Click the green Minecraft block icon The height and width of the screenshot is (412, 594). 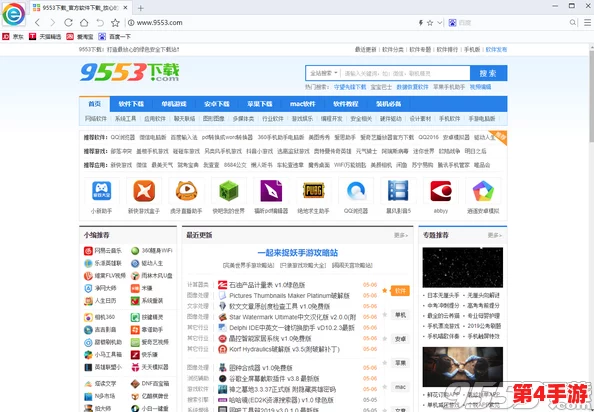tap(229, 191)
